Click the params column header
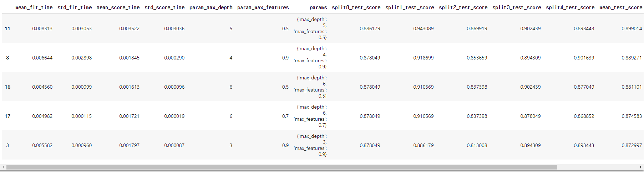This screenshot has height=172, width=644. 318,7
